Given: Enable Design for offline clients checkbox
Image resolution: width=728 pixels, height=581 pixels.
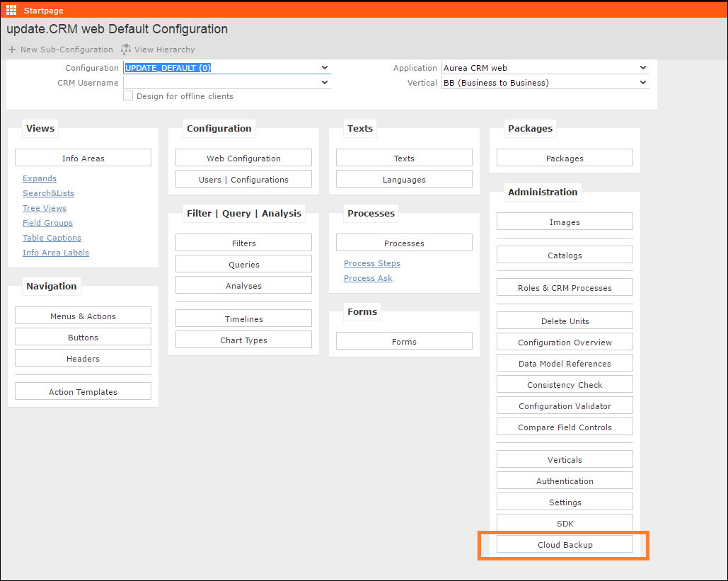Looking at the screenshot, I should (128, 96).
